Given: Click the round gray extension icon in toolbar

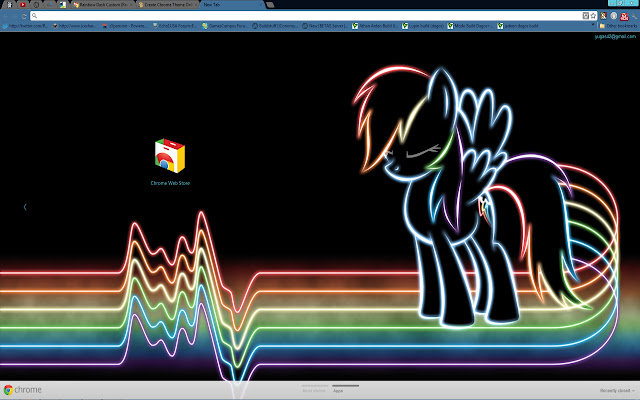Looking at the screenshot, I should tap(613, 16).
